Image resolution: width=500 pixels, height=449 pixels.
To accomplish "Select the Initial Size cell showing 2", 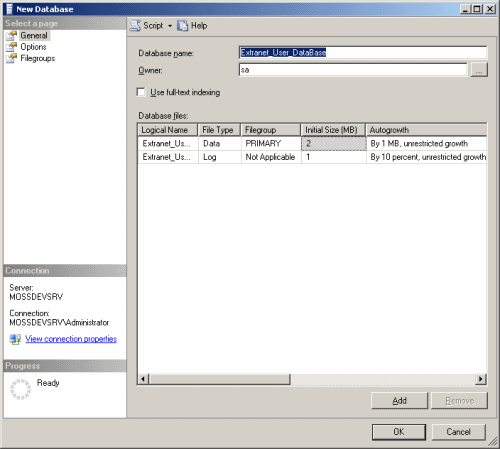I will [334, 144].
